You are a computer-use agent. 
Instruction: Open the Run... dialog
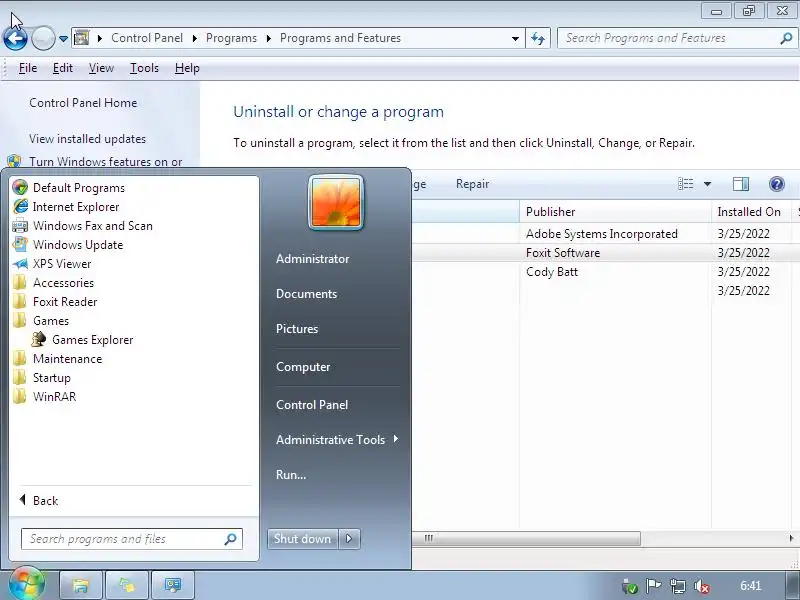(291, 474)
